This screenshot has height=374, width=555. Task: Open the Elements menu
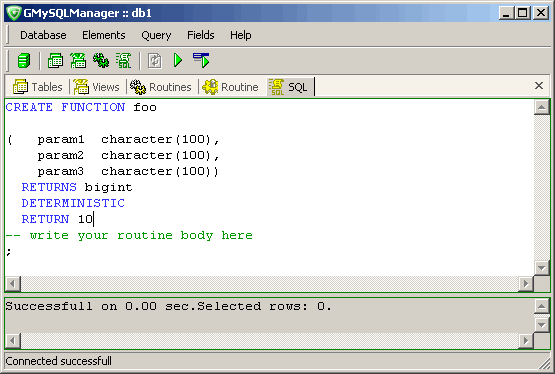[104, 35]
